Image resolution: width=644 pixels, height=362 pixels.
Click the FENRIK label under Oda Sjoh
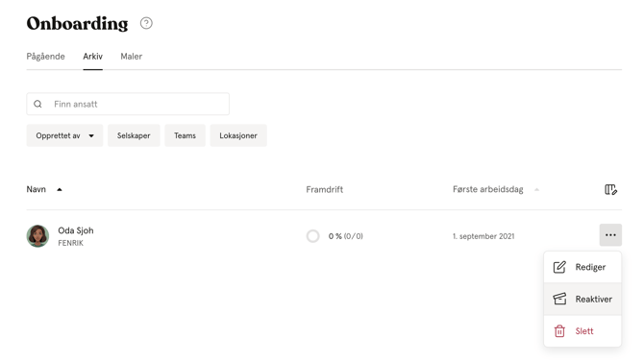pos(70,243)
